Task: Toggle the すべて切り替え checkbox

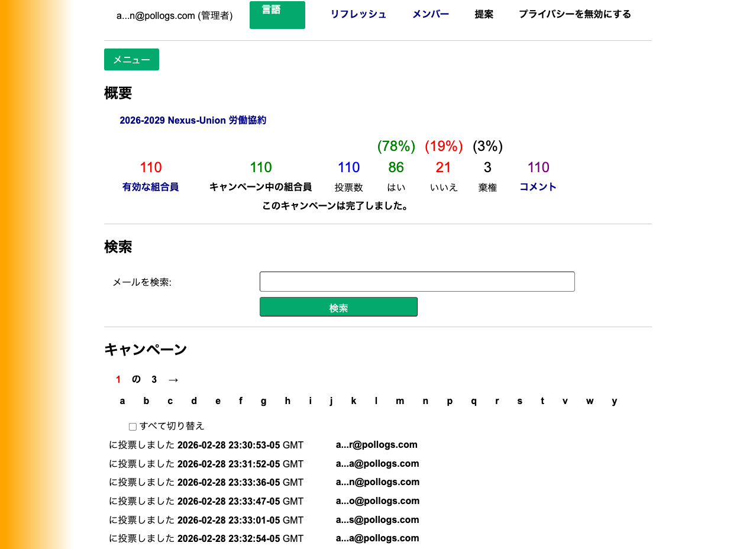Action: coord(133,426)
